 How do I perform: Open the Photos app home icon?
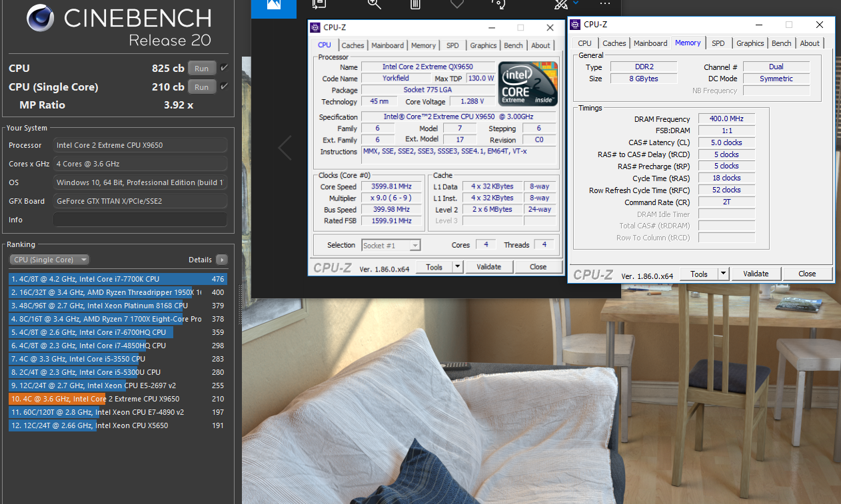[x=273, y=4]
